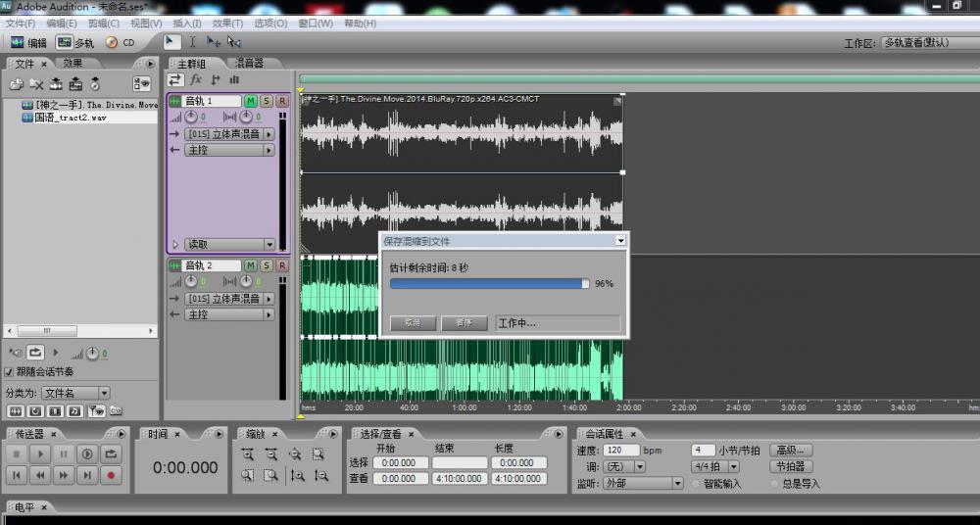Open the 分类为 文件名 sort dropdown
Viewport: 980px width, 525px height.
tap(75, 393)
